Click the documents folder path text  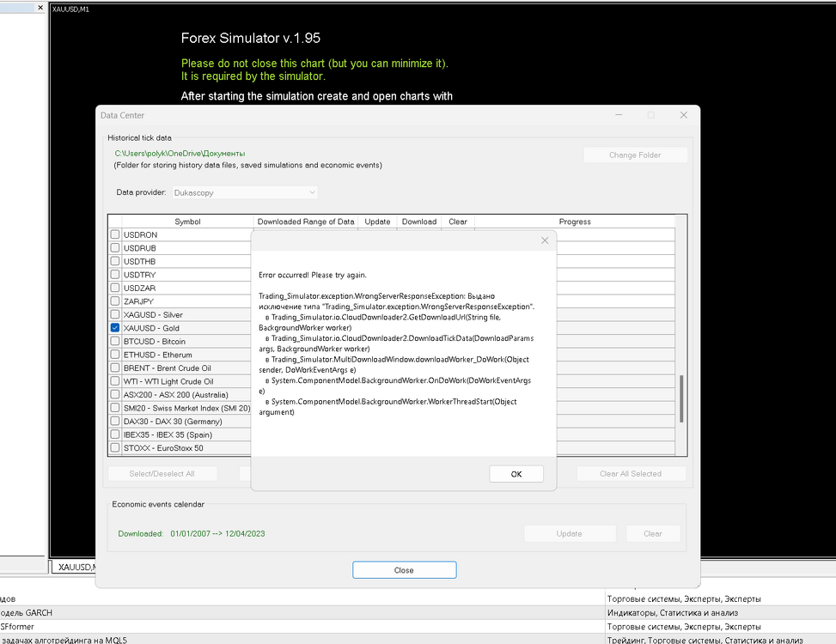[180, 154]
